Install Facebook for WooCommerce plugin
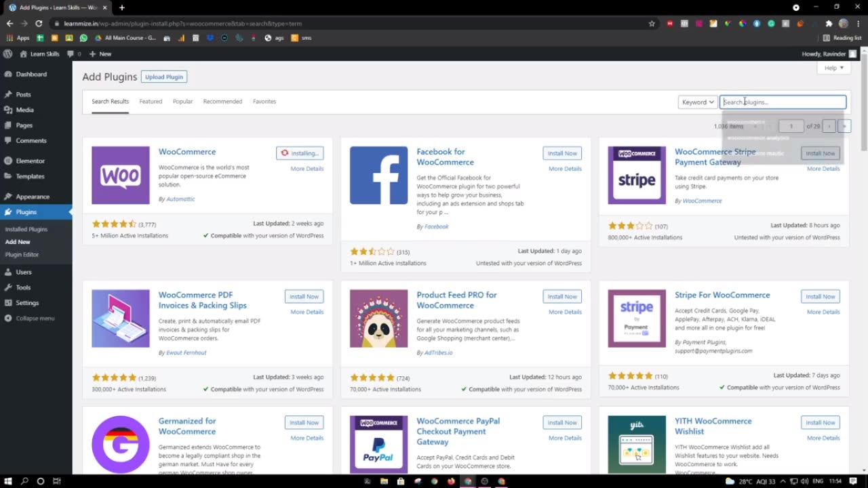868x488 pixels. click(x=562, y=153)
